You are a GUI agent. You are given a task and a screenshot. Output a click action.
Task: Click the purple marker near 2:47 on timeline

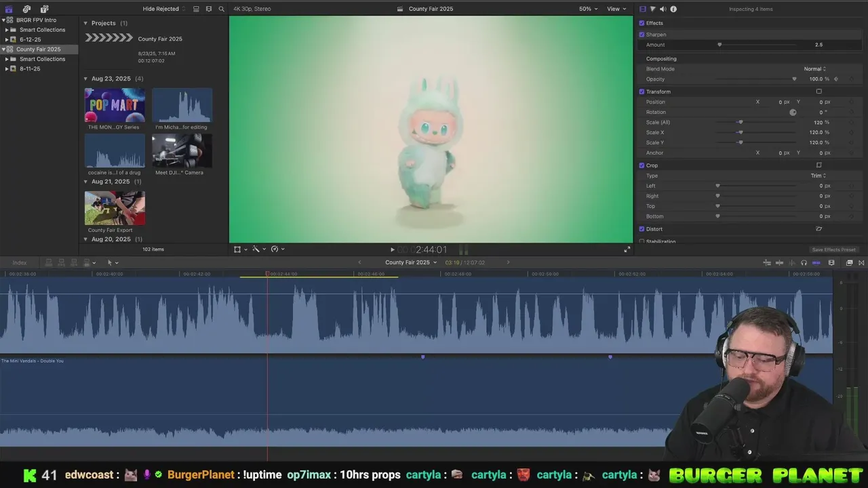click(x=422, y=357)
